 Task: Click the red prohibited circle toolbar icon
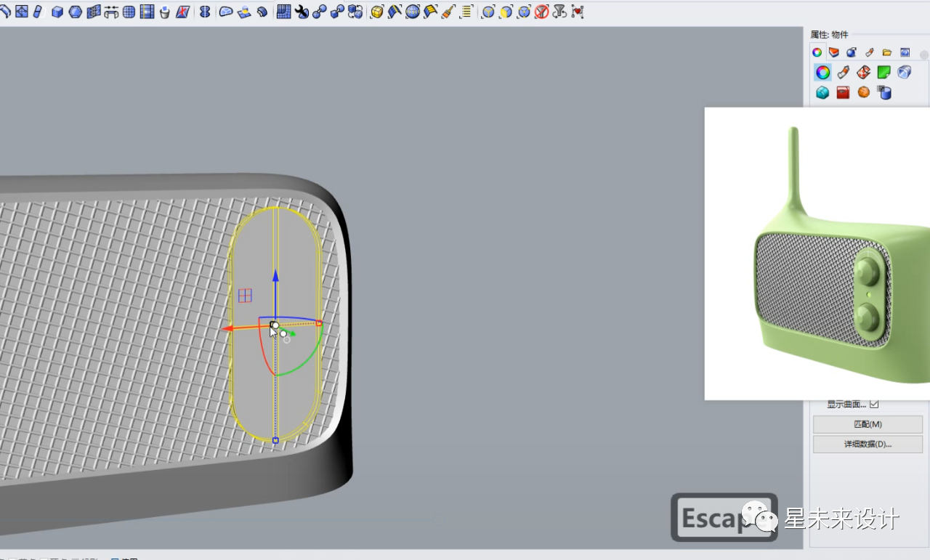[x=541, y=12]
